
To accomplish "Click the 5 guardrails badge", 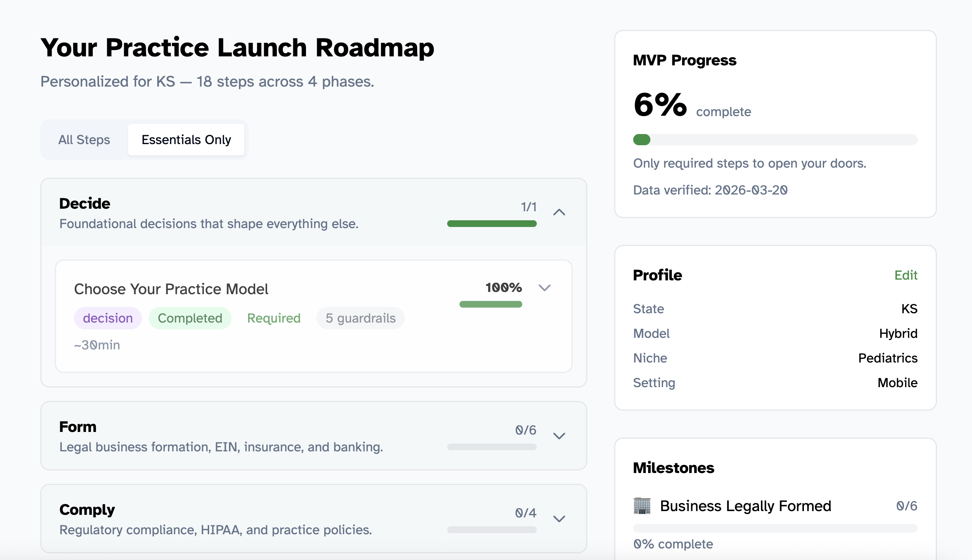I will click(x=360, y=318).
